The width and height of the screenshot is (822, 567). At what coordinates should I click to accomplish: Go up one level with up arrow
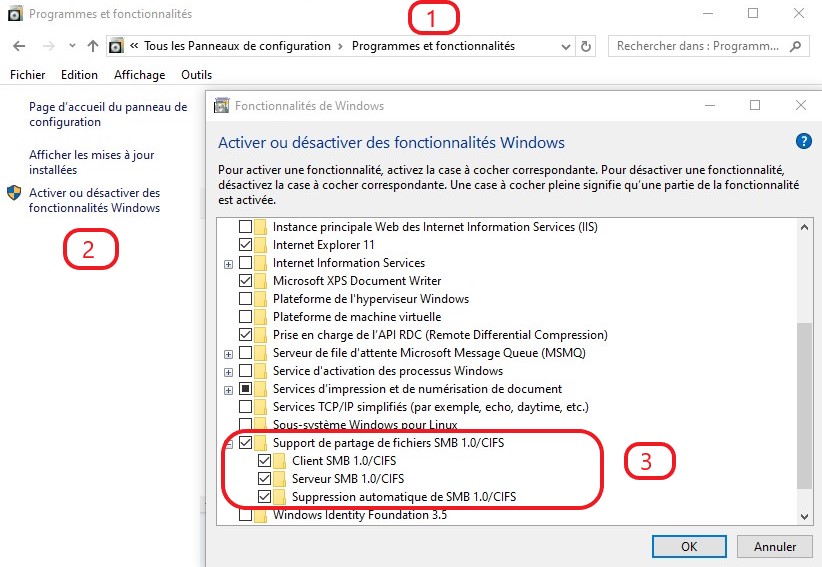click(x=93, y=46)
